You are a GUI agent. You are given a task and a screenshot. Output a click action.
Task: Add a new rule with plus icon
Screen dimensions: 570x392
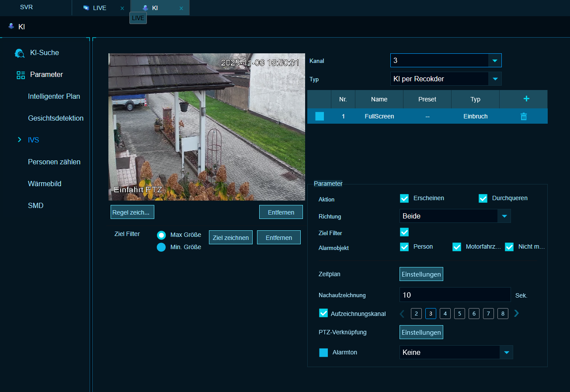(526, 99)
